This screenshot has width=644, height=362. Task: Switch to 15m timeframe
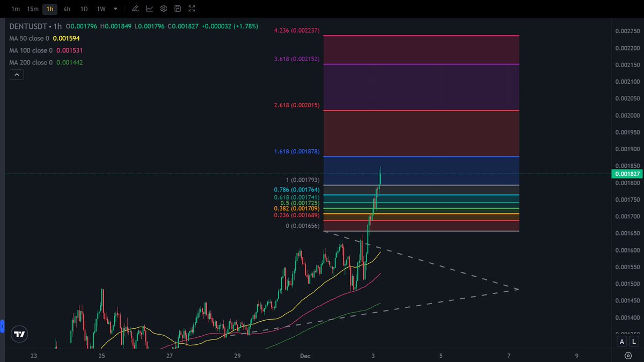[x=33, y=9]
